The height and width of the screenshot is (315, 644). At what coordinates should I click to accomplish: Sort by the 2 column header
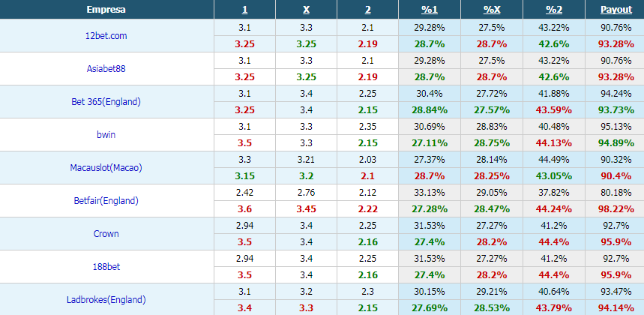point(367,10)
